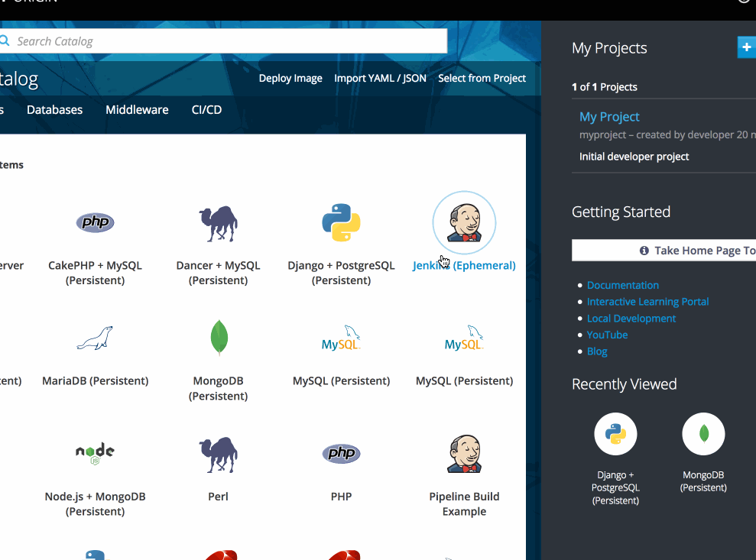Click the CakePHP + MySQL php icon
The width and height of the screenshot is (756, 560).
point(95,222)
